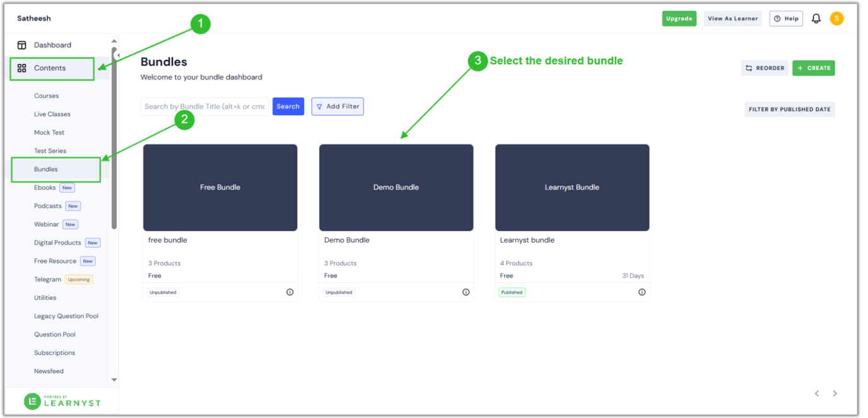Click Filter By Published Date

[x=789, y=109]
